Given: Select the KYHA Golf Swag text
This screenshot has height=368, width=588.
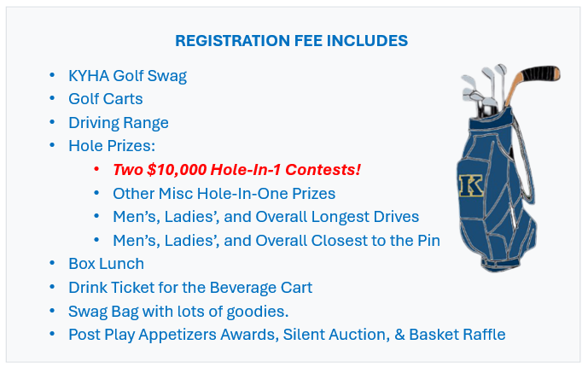Looking at the screenshot, I should point(127,76).
